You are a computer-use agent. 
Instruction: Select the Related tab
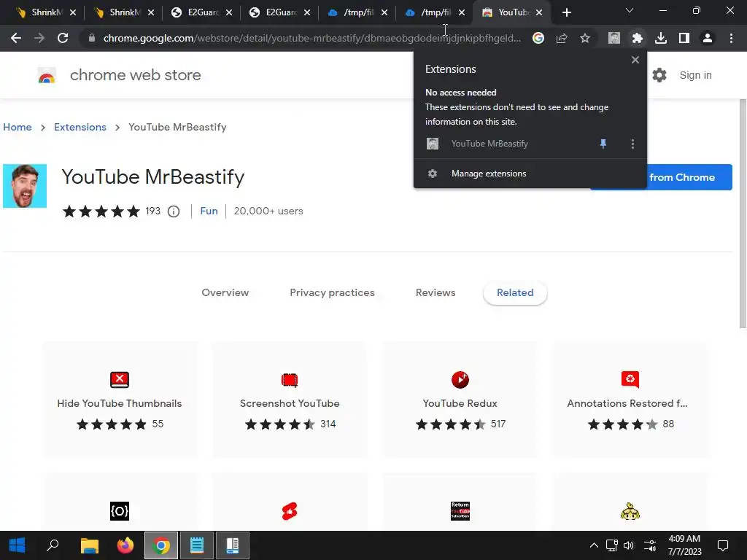(x=515, y=293)
